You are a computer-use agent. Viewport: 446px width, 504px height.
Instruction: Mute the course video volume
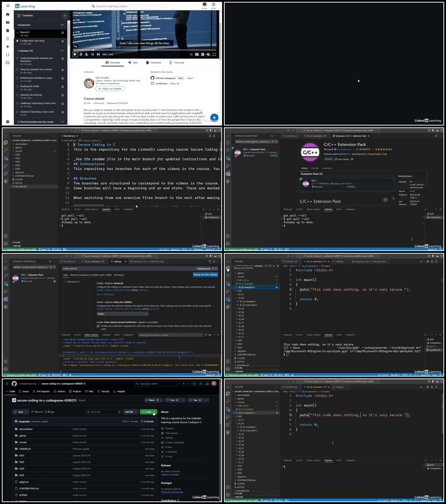pyautogui.click(x=209, y=54)
